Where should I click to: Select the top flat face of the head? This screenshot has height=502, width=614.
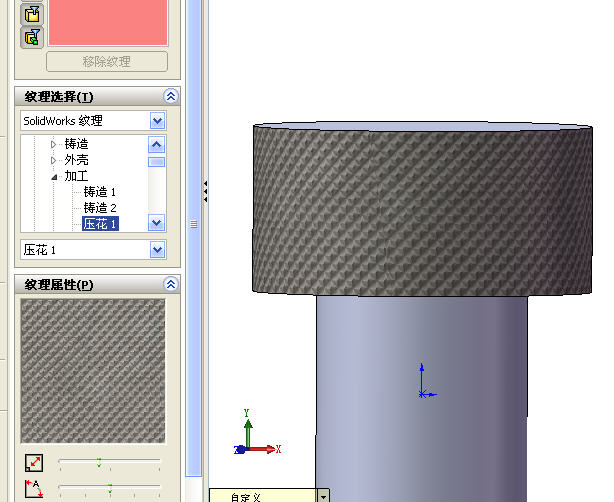coord(422,126)
